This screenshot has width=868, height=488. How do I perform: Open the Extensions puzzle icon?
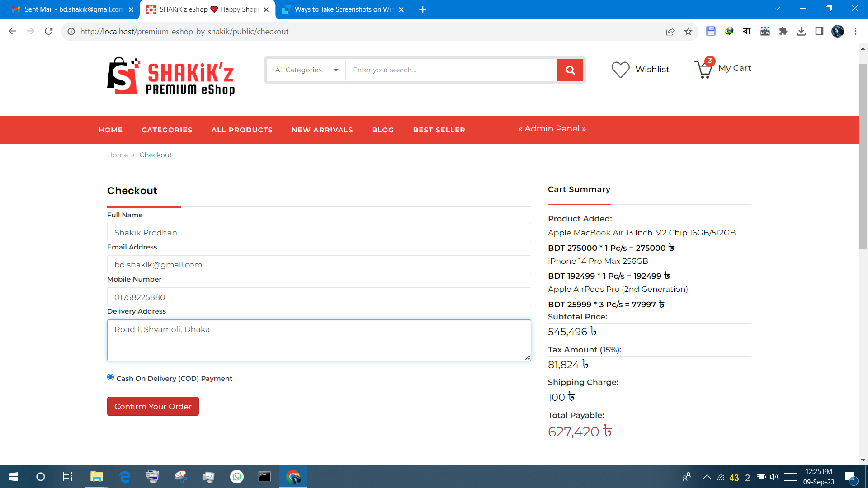point(783,31)
